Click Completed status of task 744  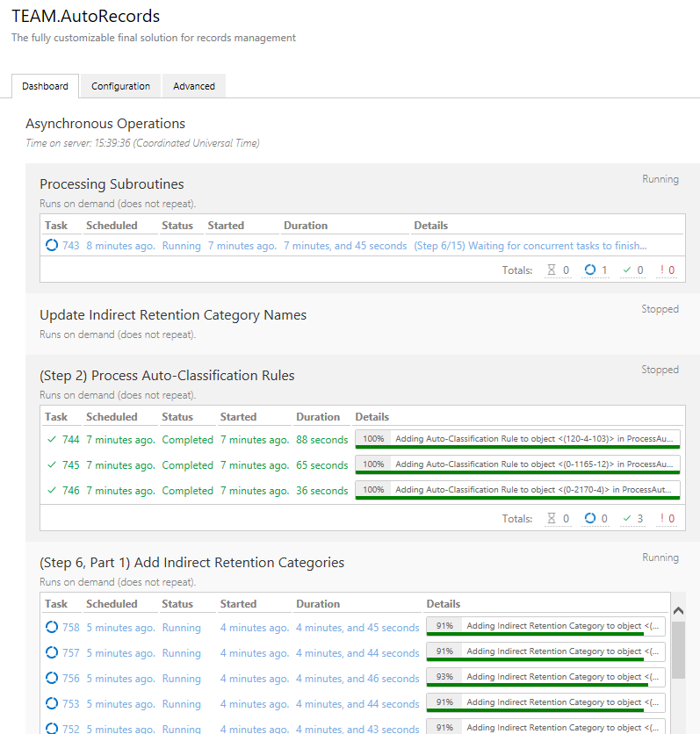(187, 440)
